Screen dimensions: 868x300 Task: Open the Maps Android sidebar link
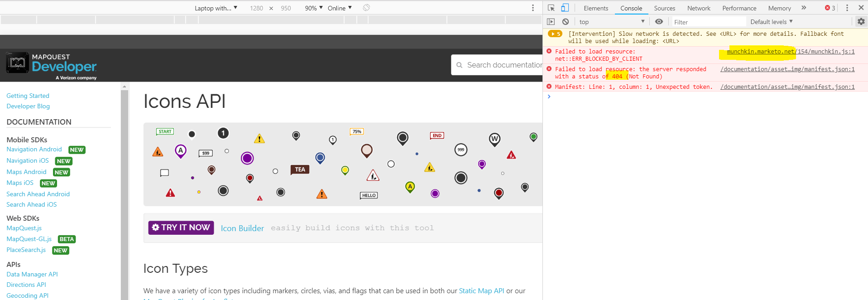tap(26, 172)
